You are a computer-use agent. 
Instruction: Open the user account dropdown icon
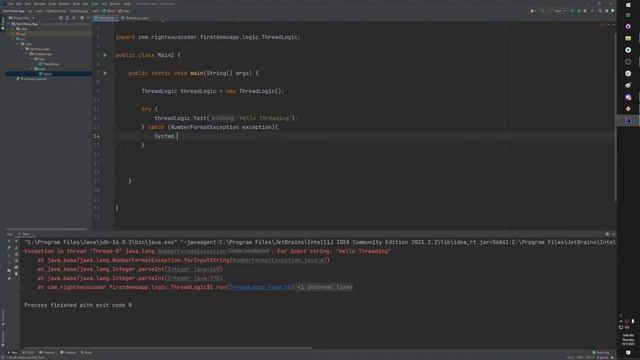[x=533, y=11]
